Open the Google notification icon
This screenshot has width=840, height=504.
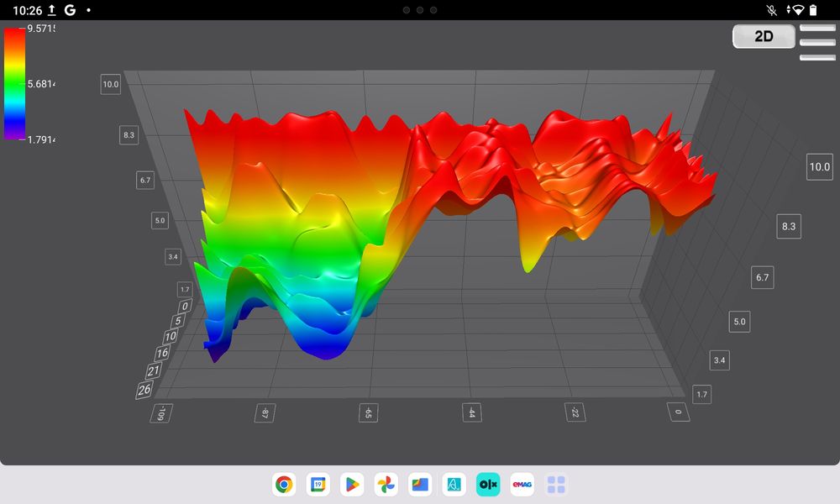point(70,9)
